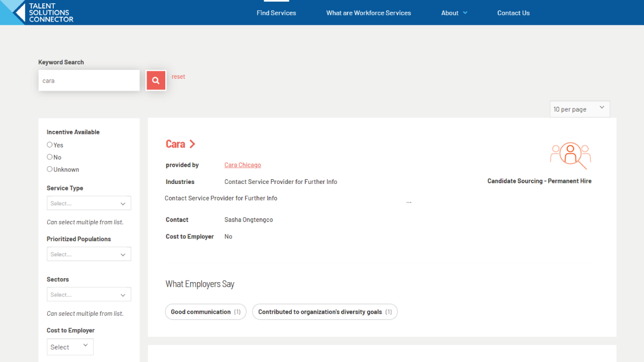The width and height of the screenshot is (644, 362).
Task: Click the red magnifier search button
Action: pyautogui.click(x=156, y=80)
